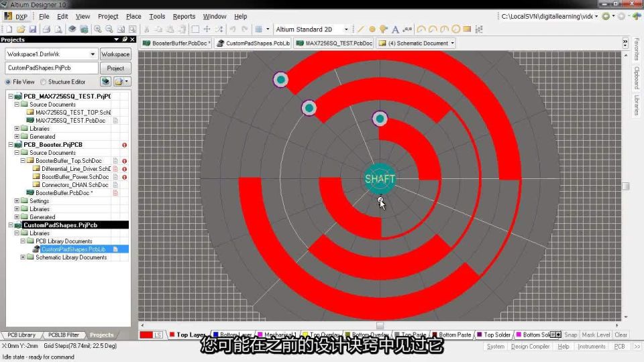Image resolution: width=644 pixels, height=362 pixels.
Task: Click the Print Preview icon
Action: point(58,29)
